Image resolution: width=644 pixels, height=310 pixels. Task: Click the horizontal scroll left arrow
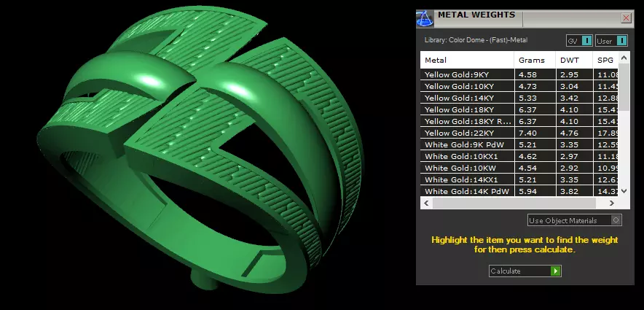point(426,203)
